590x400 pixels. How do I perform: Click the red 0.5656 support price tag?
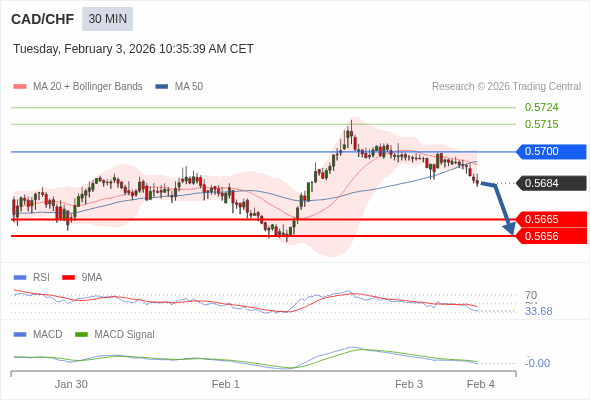pyautogui.click(x=551, y=236)
